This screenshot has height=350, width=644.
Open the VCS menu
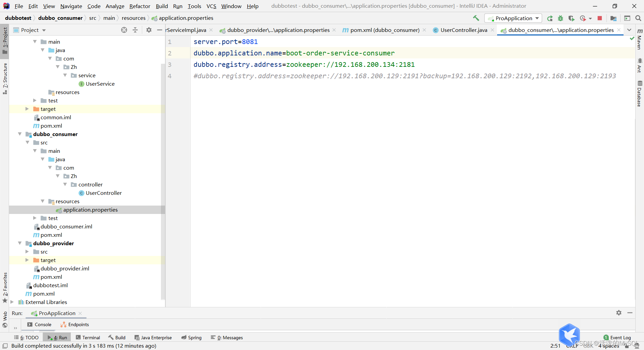tap(211, 6)
